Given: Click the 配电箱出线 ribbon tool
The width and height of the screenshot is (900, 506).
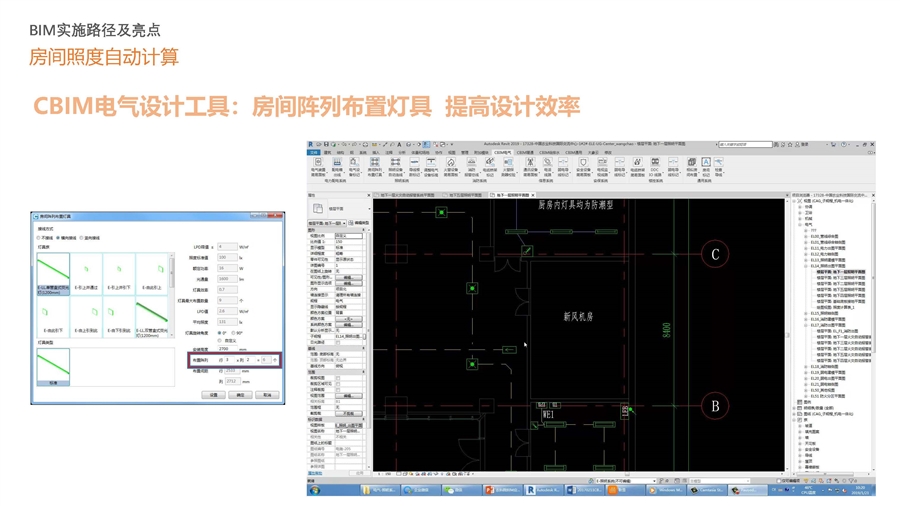Looking at the screenshot, I should coord(338,166).
